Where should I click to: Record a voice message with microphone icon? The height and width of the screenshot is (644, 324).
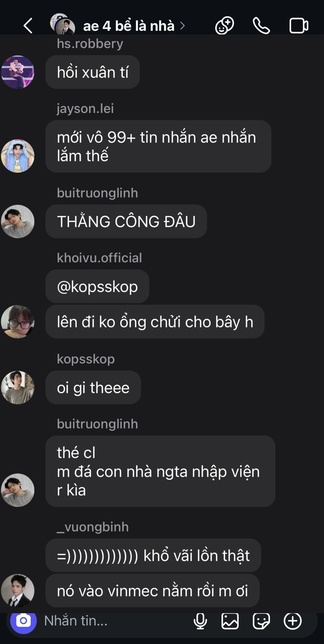(x=200, y=621)
